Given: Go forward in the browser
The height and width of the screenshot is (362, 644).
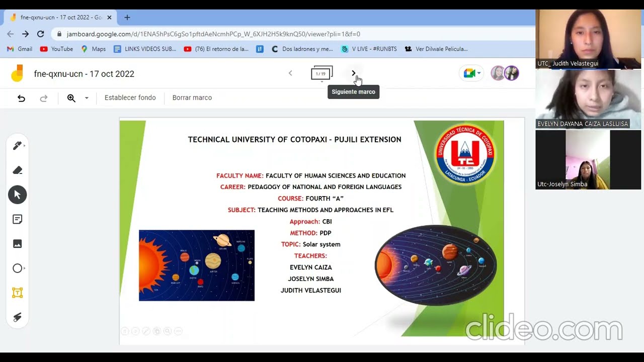Looking at the screenshot, I should point(26,34).
